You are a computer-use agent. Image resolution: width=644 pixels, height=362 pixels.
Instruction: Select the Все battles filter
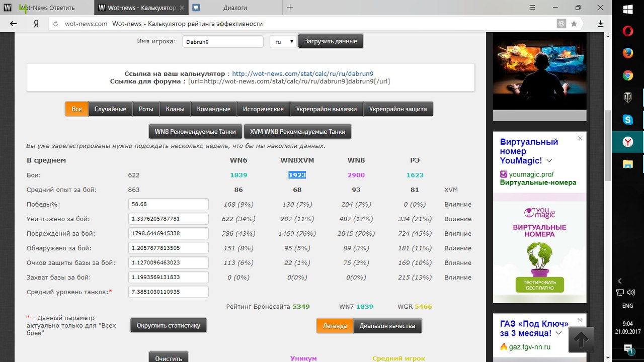[x=76, y=109]
